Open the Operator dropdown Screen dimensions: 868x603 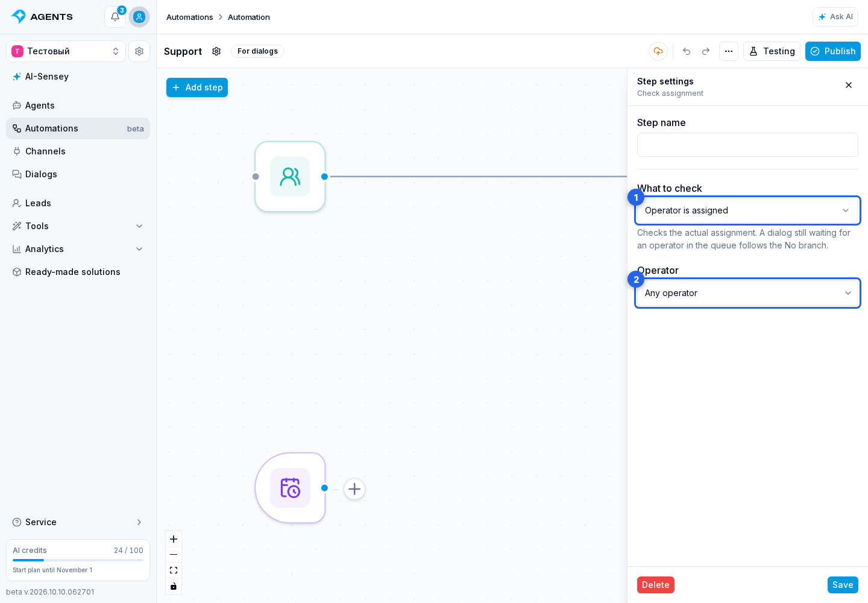(x=747, y=293)
